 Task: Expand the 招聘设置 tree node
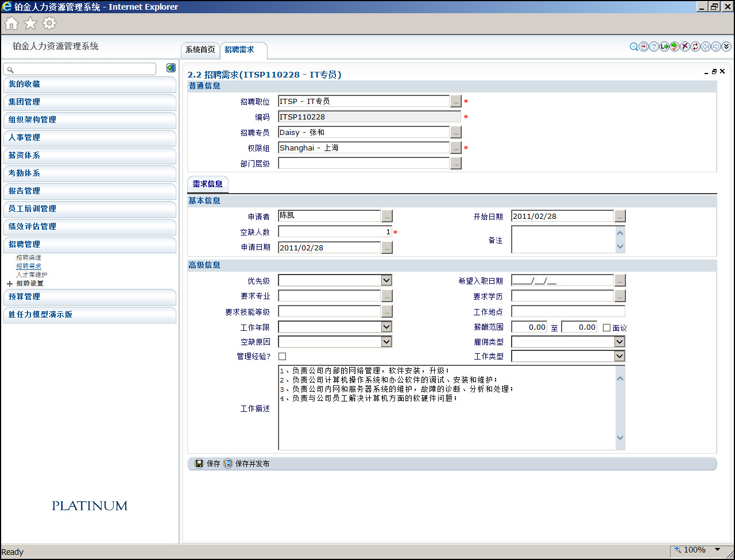[x=10, y=284]
